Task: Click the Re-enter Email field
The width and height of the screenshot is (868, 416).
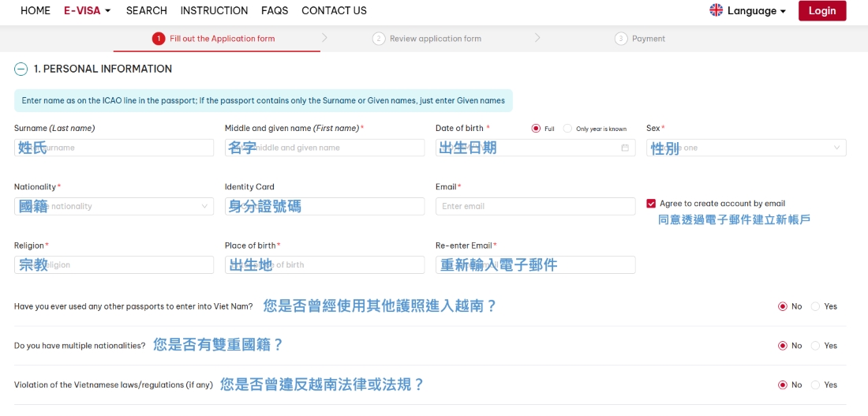Action: (535, 264)
